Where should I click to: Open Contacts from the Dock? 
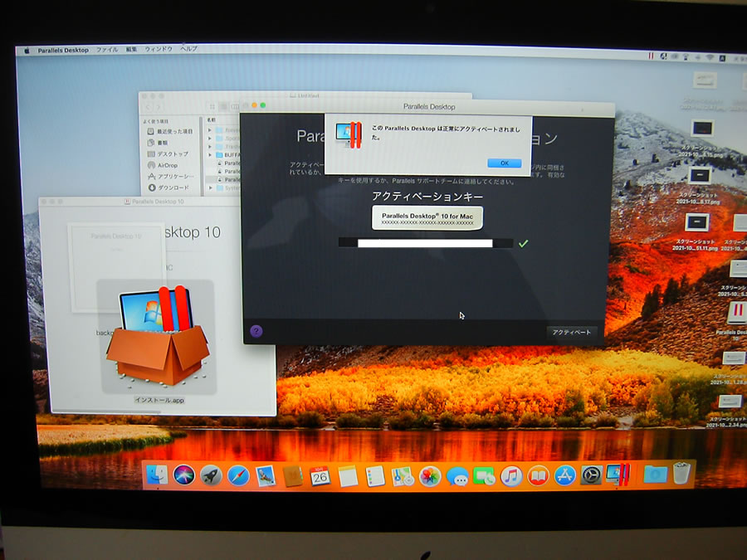tap(292, 476)
